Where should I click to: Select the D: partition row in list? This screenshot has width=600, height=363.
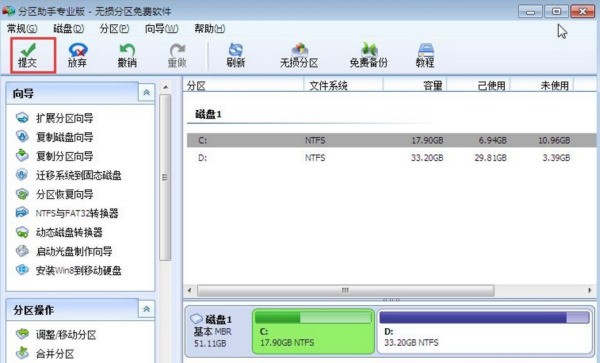[391, 158]
